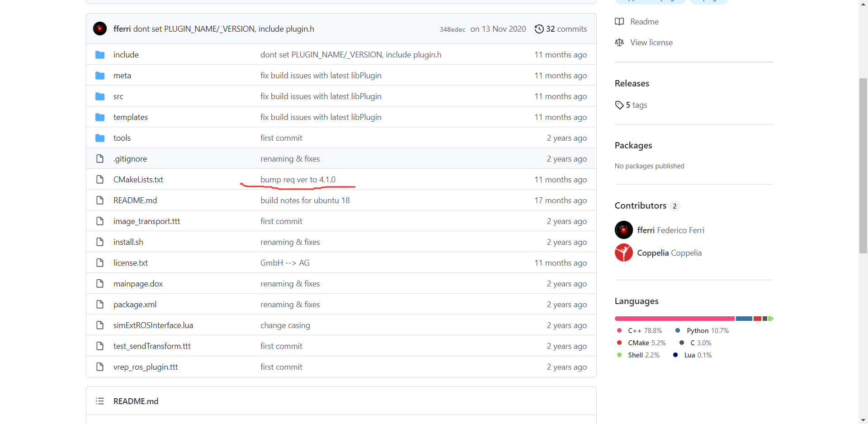View the 32 commits history

[x=561, y=29]
